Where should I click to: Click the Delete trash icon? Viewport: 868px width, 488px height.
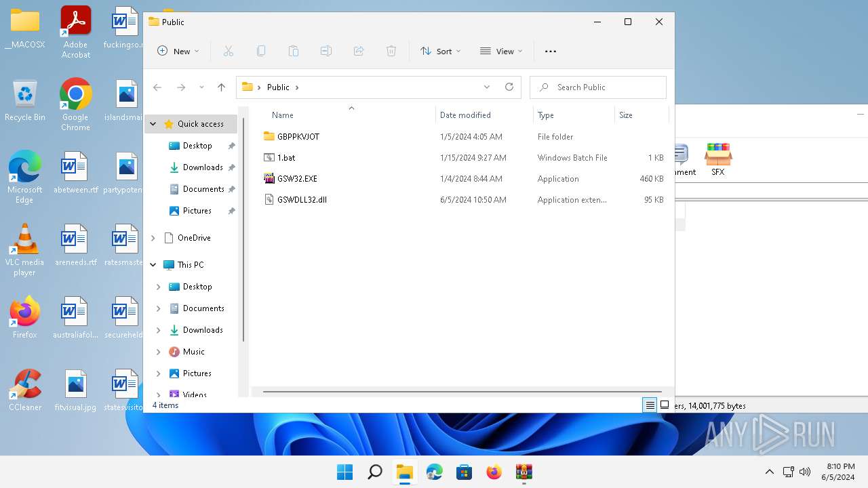391,51
